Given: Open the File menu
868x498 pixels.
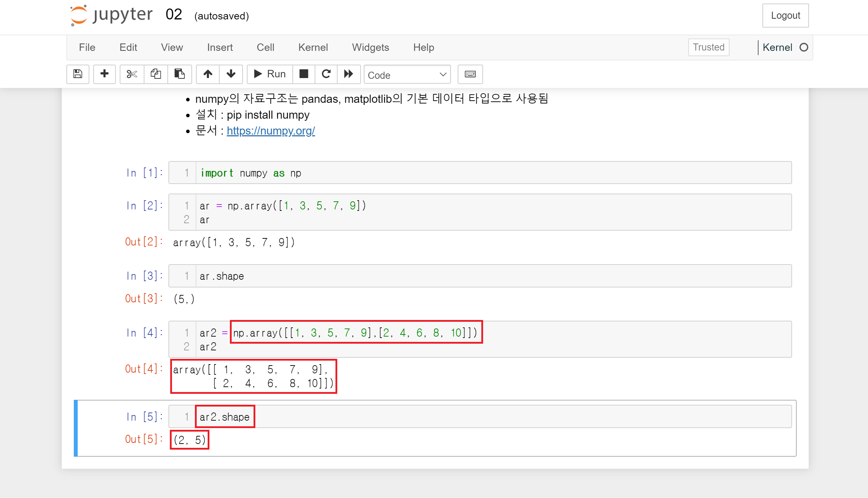Looking at the screenshot, I should 87,47.
